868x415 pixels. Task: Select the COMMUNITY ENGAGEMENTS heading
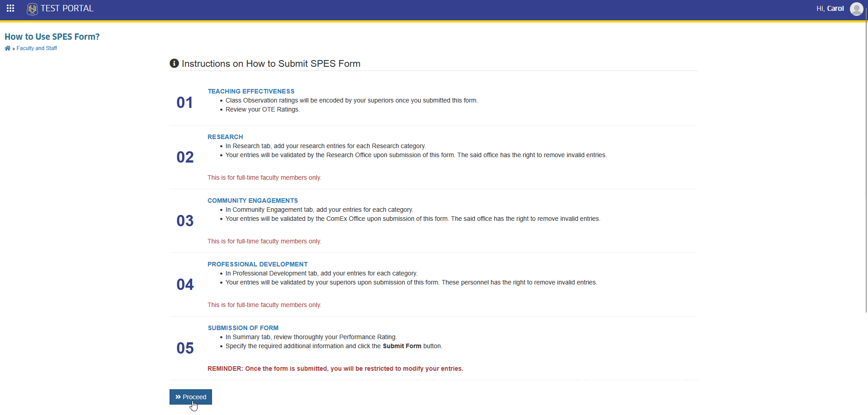coord(253,201)
